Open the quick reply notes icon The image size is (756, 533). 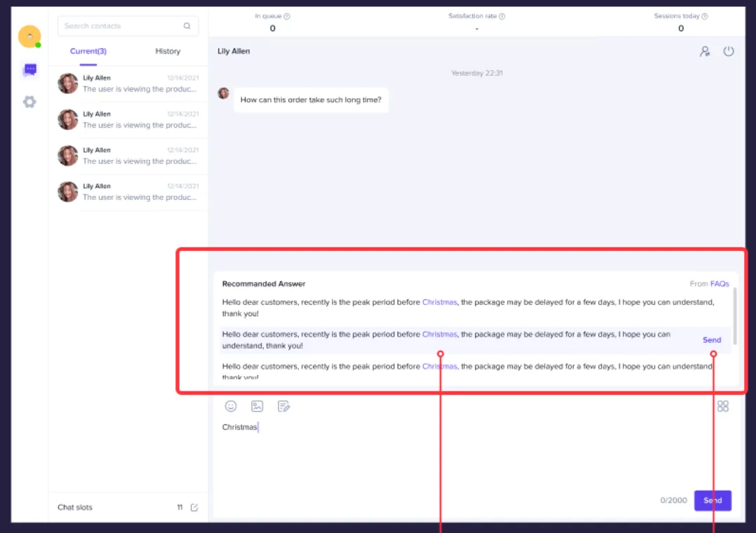tap(284, 406)
